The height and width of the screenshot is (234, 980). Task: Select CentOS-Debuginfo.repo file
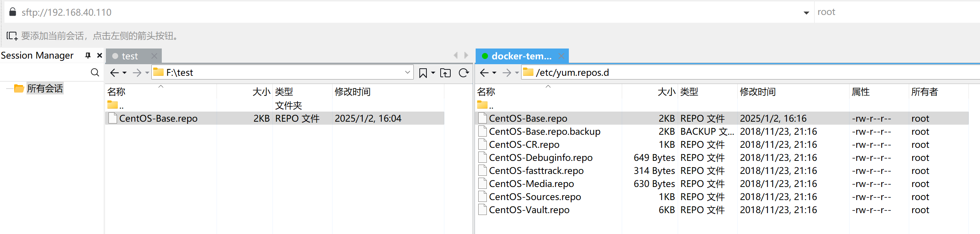pyautogui.click(x=722, y=157)
